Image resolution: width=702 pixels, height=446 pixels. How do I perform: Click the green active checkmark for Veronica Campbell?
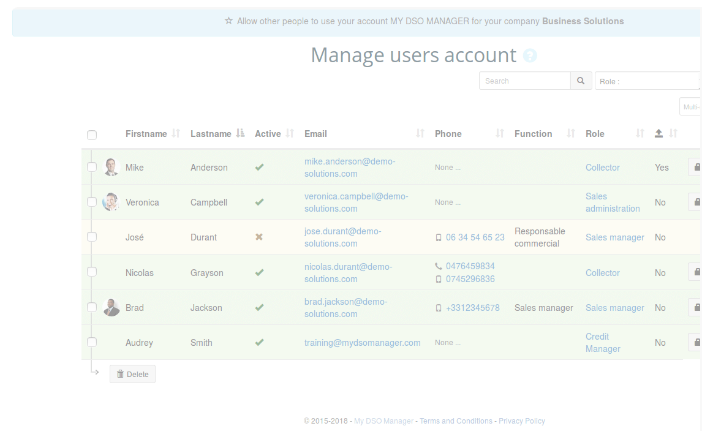tap(259, 202)
